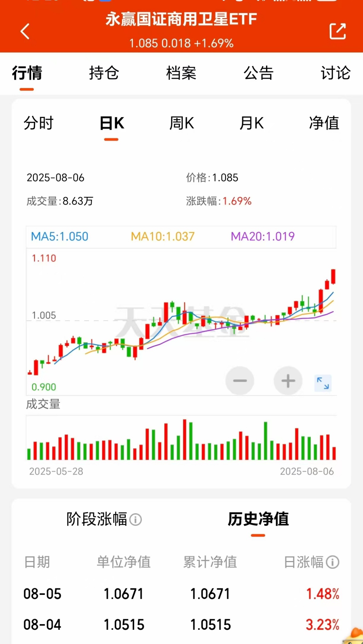Switch to 阶段涨幅 section
The height and width of the screenshot is (644, 363).
[97, 519]
